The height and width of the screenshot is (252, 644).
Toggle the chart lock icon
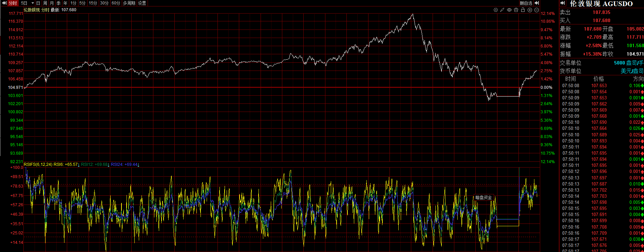point(523,10)
